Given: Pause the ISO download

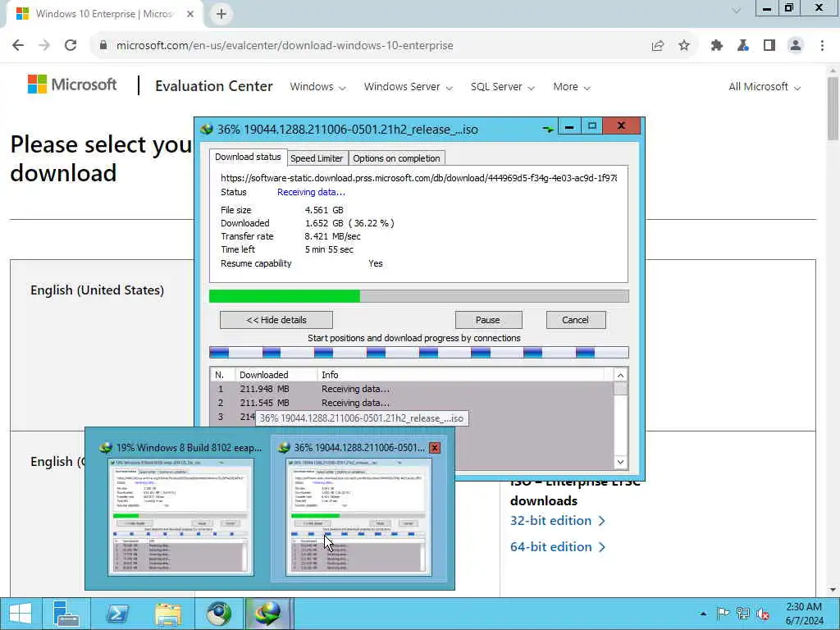Looking at the screenshot, I should [x=488, y=320].
